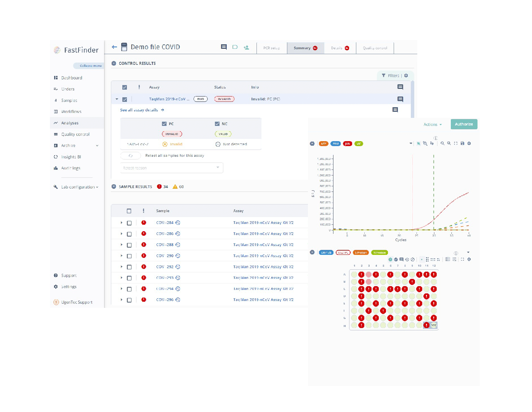The width and height of the screenshot is (532, 412).
Task: Check the box for sample COV--293
Action: tap(129, 278)
